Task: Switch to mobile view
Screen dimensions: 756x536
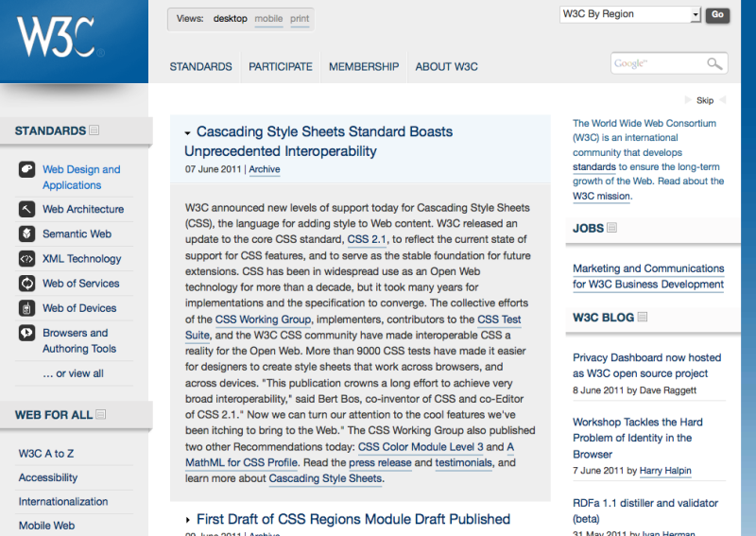Action: tap(268, 19)
